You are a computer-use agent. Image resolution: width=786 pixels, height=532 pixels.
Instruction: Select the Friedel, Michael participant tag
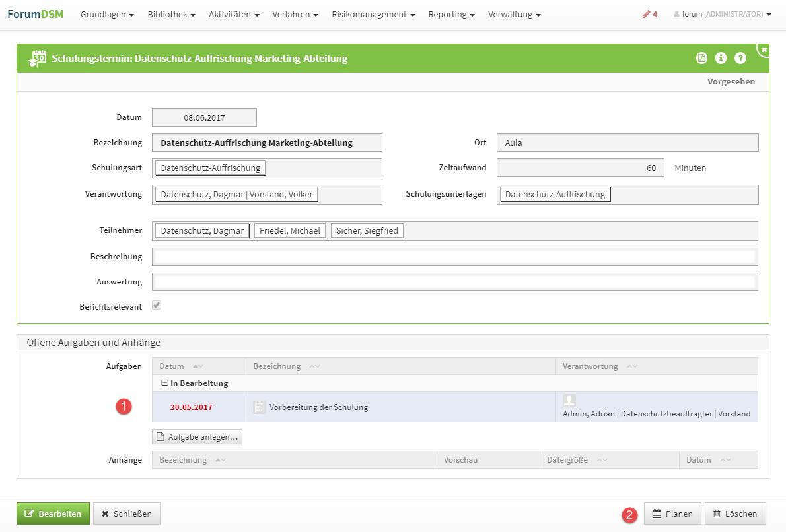(290, 230)
